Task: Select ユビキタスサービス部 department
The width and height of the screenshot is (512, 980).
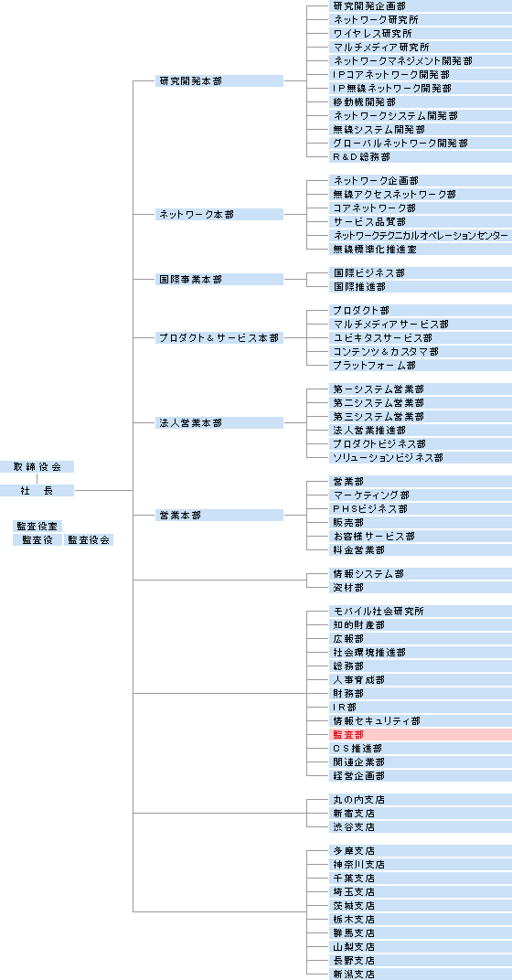Action: [420, 338]
